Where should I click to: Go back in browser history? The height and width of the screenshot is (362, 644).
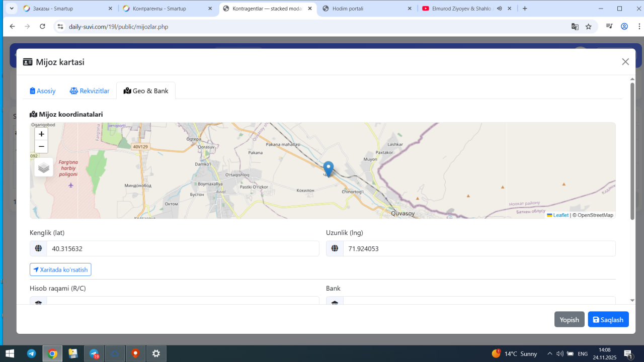tap(12, 27)
